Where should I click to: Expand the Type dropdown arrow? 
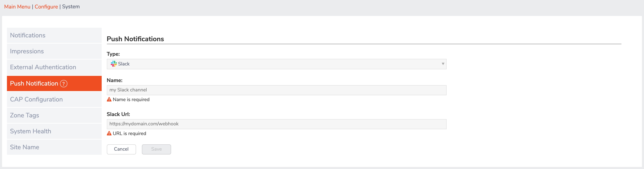(x=443, y=64)
